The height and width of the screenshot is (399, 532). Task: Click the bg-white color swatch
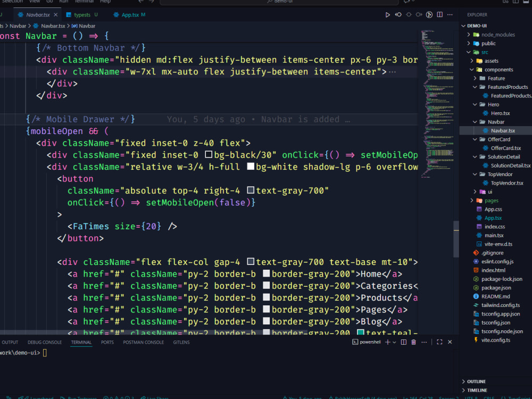tap(251, 167)
